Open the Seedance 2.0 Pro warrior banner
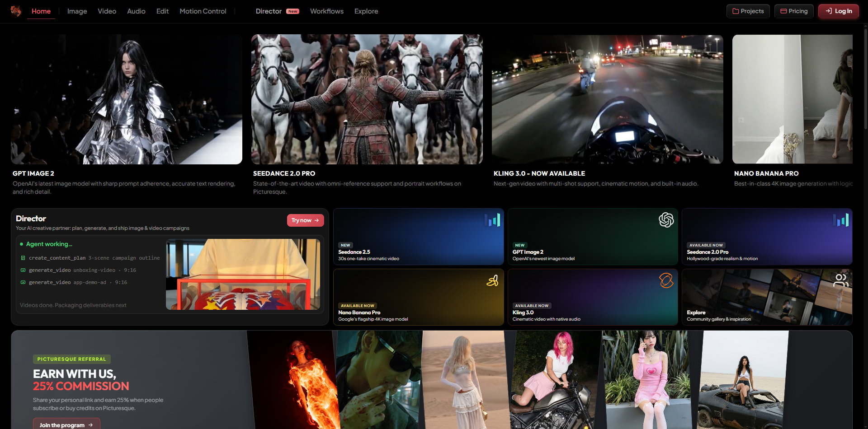Screen dimensions: 868x429 pos(367,99)
